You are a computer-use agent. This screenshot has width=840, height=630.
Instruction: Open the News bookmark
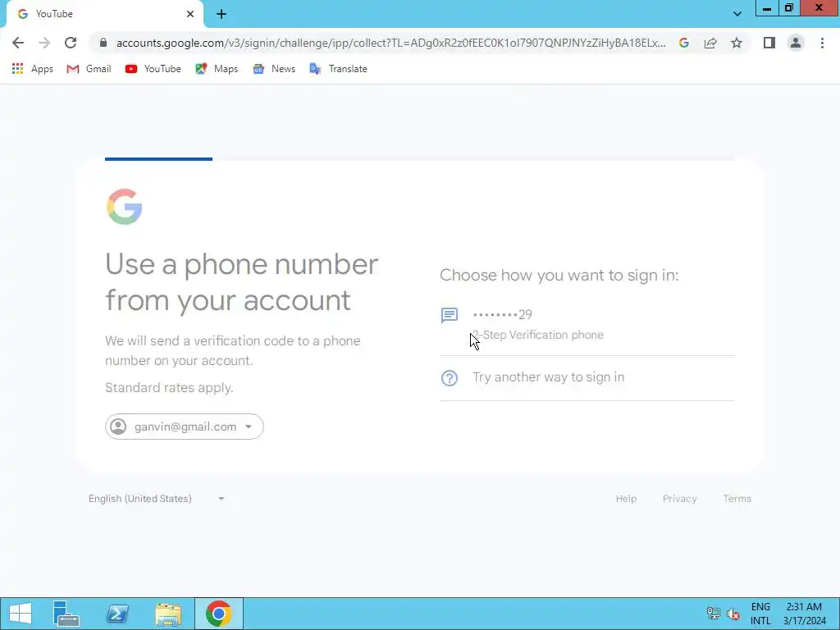(274, 69)
